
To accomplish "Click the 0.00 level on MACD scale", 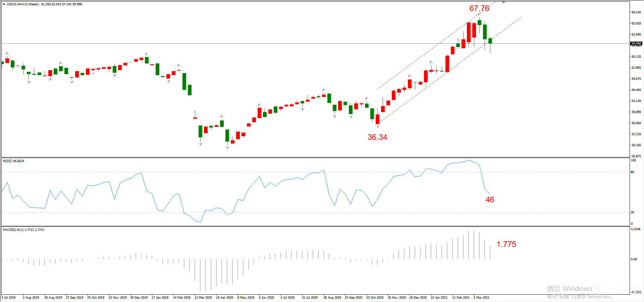I will [634, 259].
